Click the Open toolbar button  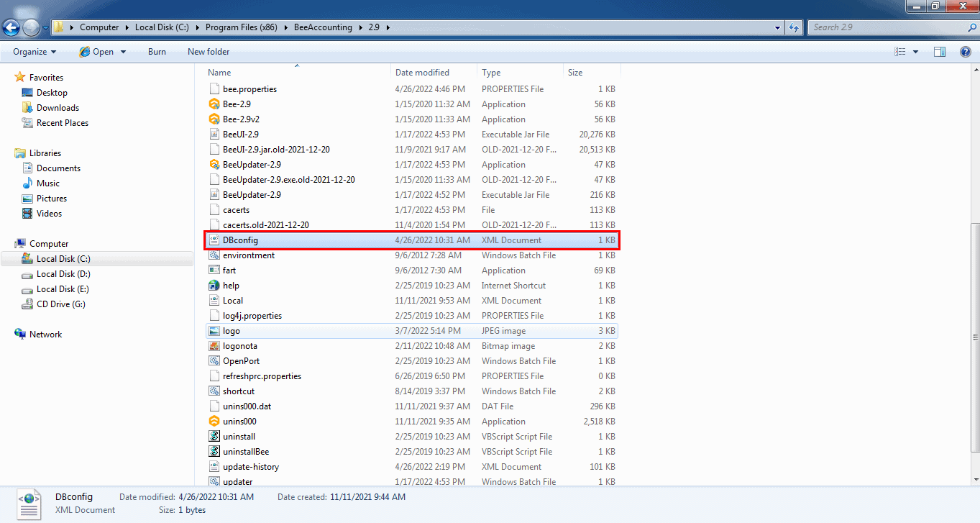pos(96,52)
